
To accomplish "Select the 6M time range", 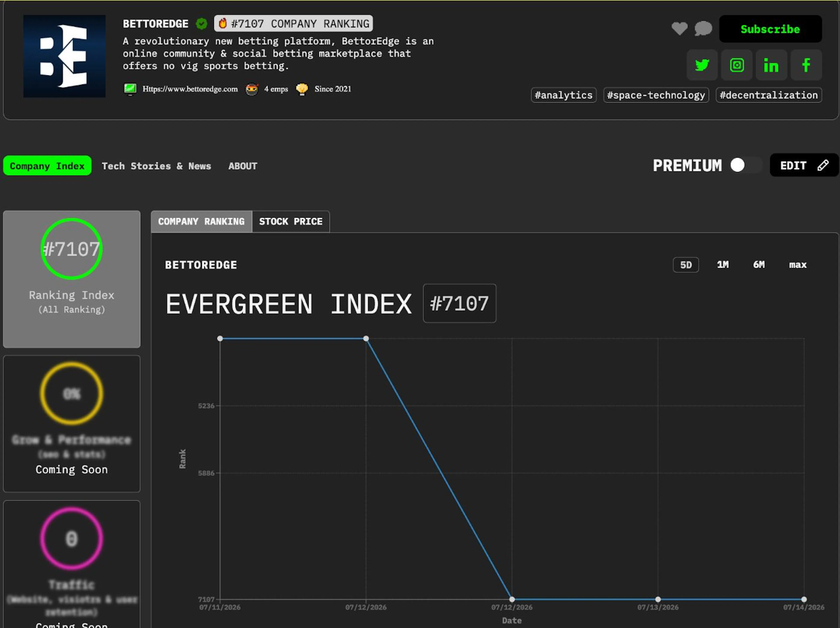I will coord(758,265).
